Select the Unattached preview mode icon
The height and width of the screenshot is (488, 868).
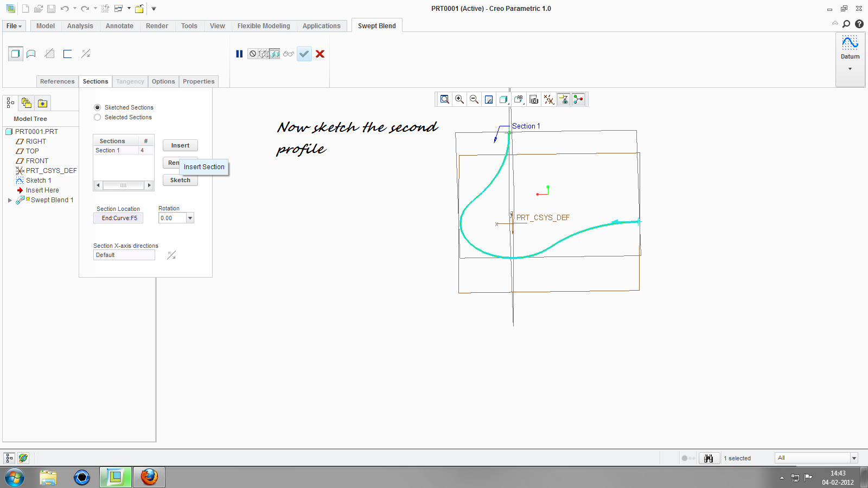264,54
